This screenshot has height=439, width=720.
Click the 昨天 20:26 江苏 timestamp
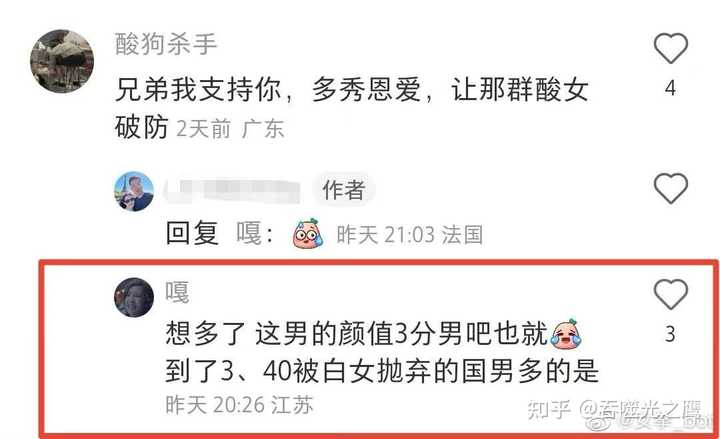(239, 405)
